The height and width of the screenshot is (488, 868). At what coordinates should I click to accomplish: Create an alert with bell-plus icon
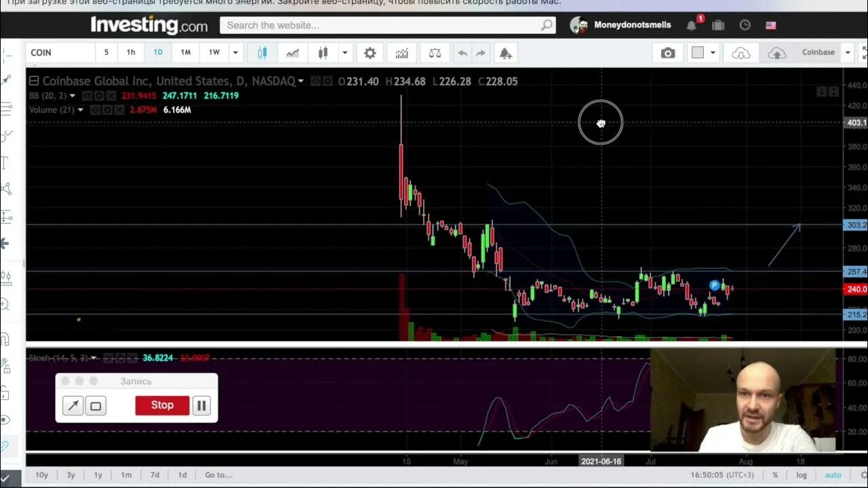click(x=506, y=53)
